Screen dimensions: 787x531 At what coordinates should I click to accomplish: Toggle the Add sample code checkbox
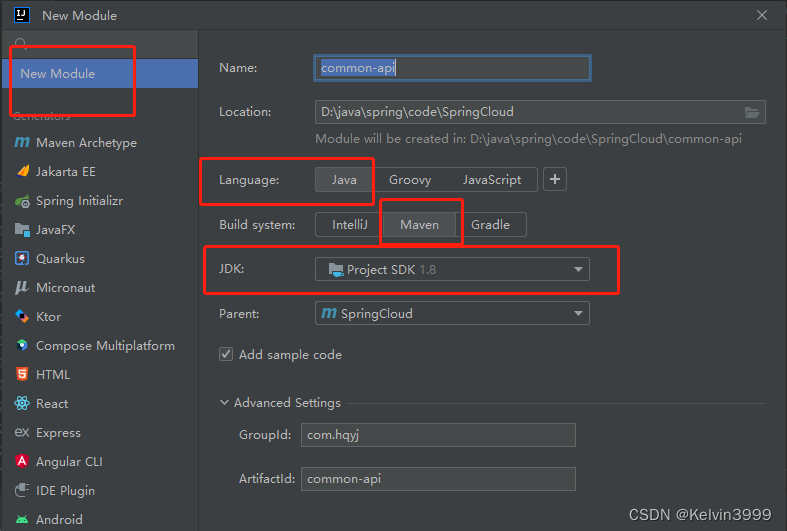(226, 354)
